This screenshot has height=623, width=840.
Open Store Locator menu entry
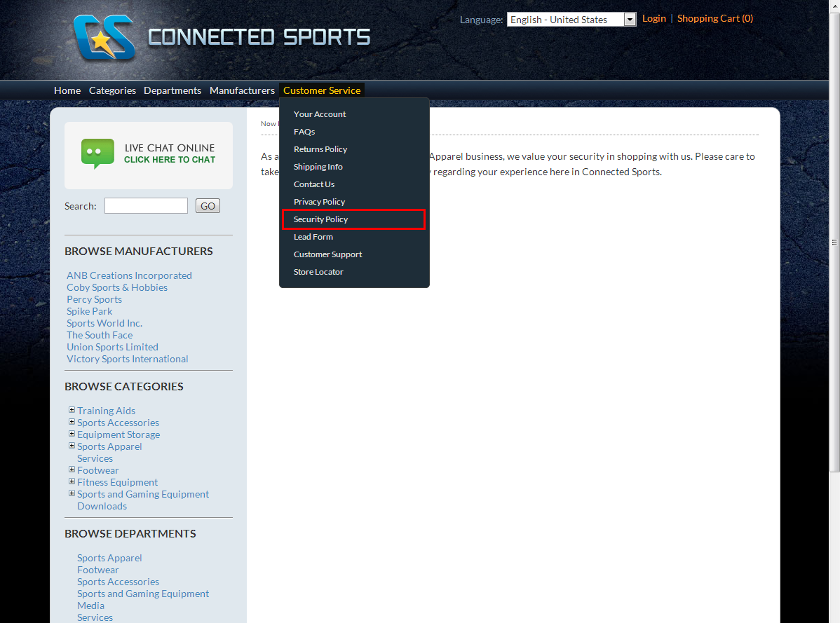coord(318,272)
